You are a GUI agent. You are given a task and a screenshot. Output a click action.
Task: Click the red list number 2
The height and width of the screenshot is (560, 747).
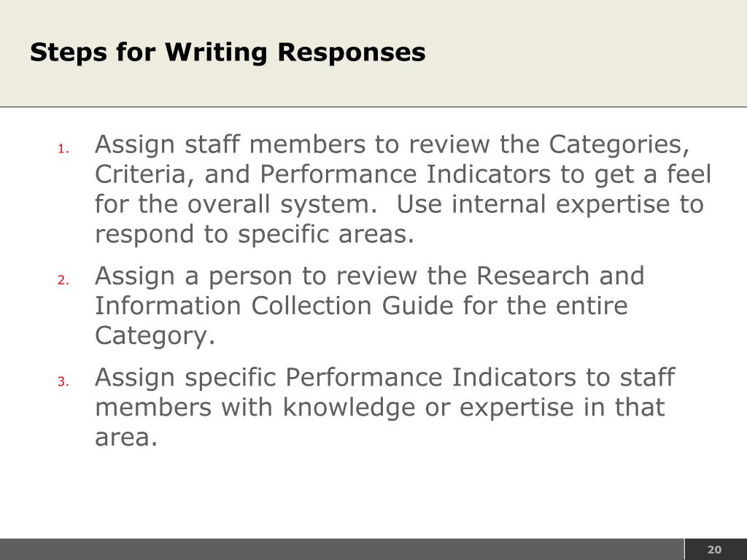click(63, 280)
